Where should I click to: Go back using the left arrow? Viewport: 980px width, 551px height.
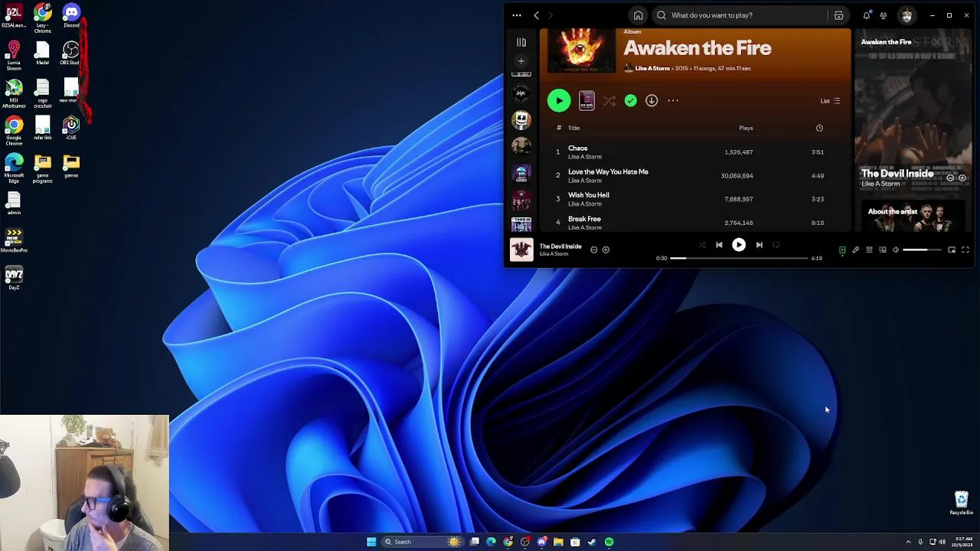(536, 15)
